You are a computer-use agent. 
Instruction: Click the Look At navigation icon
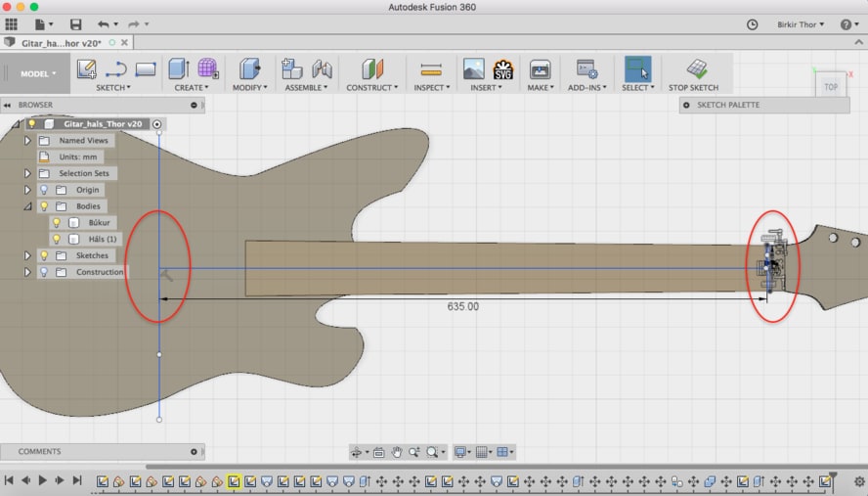(378, 452)
